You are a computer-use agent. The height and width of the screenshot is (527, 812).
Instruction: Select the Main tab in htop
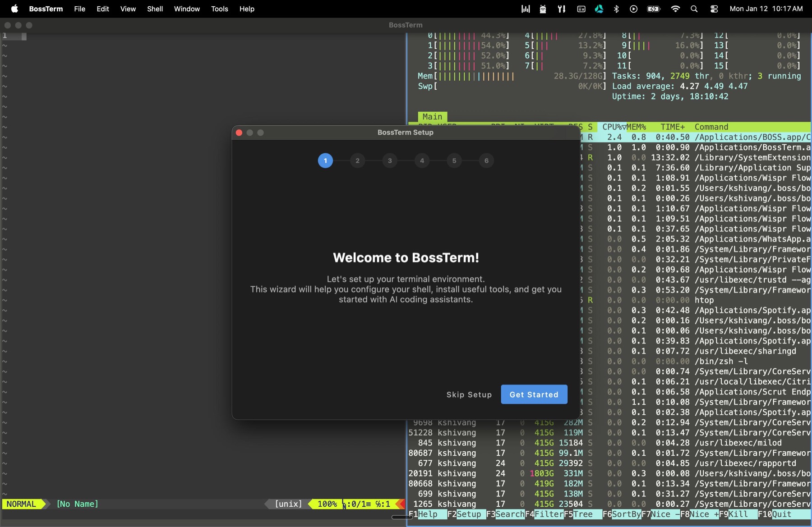(x=432, y=117)
